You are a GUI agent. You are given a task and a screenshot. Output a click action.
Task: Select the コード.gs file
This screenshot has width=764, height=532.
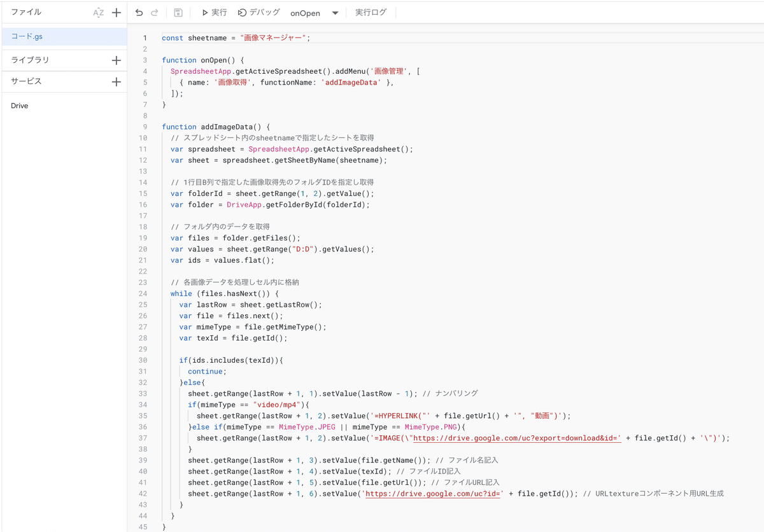pyautogui.click(x=64, y=36)
